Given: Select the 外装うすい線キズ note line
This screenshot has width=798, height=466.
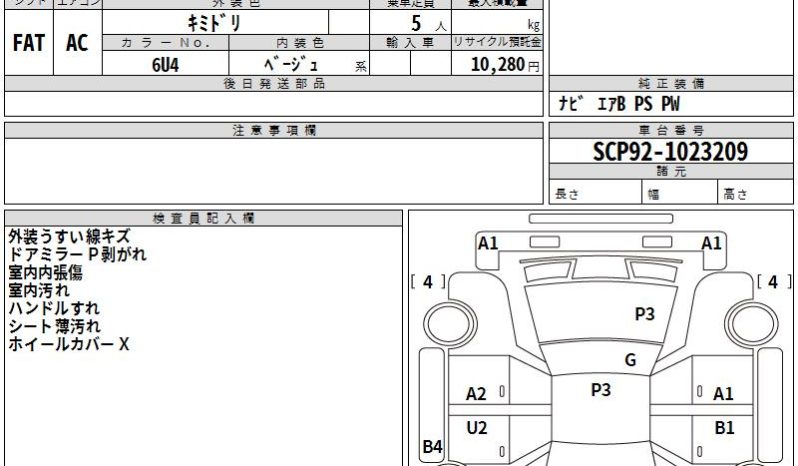Looking at the screenshot, I should (x=68, y=237).
